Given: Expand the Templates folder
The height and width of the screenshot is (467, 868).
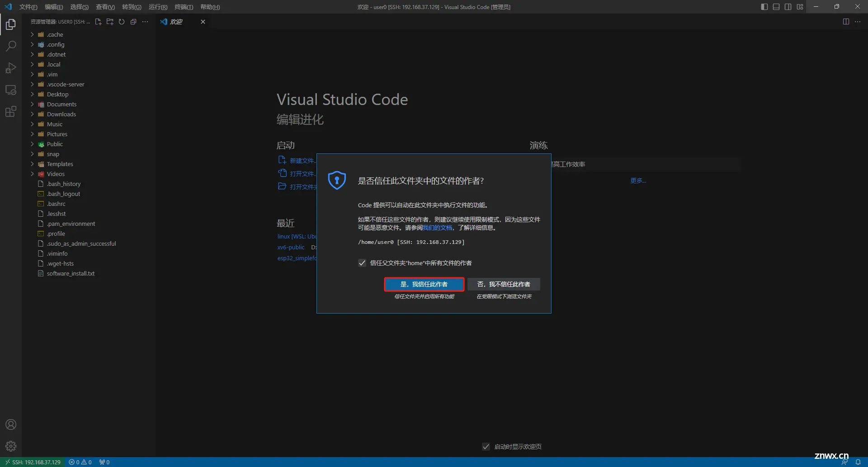Looking at the screenshot, I should coord(89,164).
